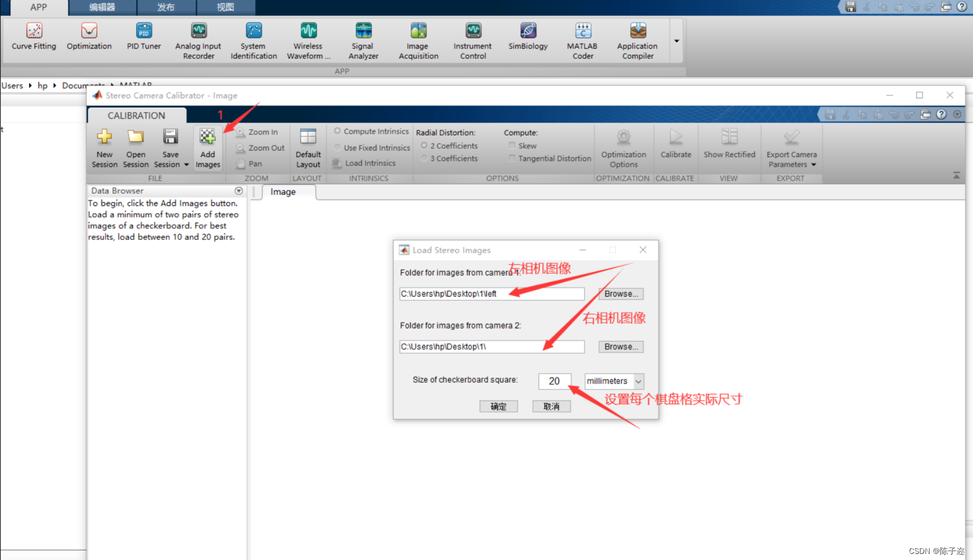Select Compute Intrinsics radio button
The width and height of the screenshot is (973, 560).
[x=337, y=131]
